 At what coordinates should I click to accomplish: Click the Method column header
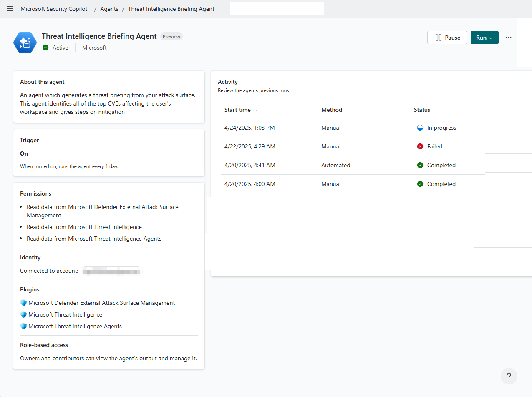coord(332,110)
